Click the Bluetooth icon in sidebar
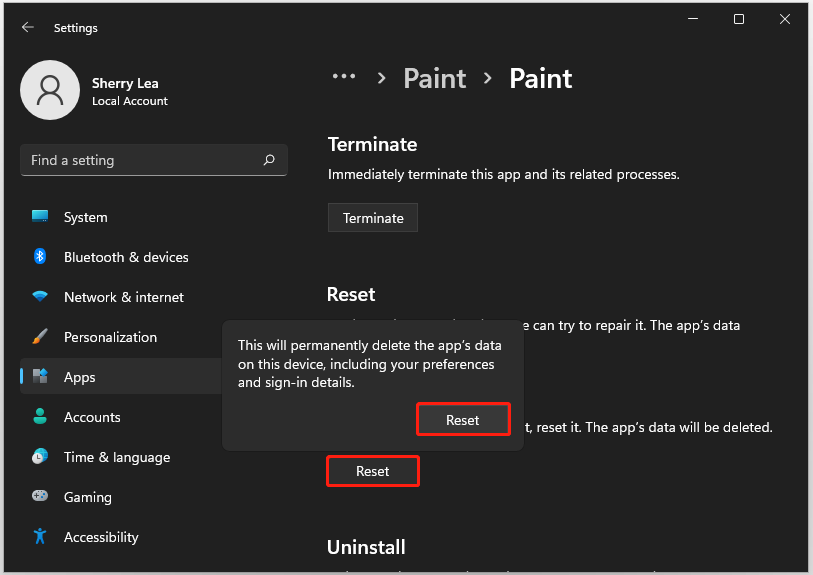 40,256
